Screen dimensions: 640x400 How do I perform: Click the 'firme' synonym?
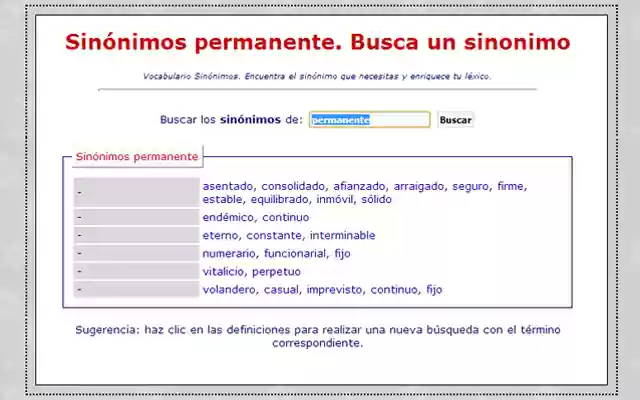[511, 186]
